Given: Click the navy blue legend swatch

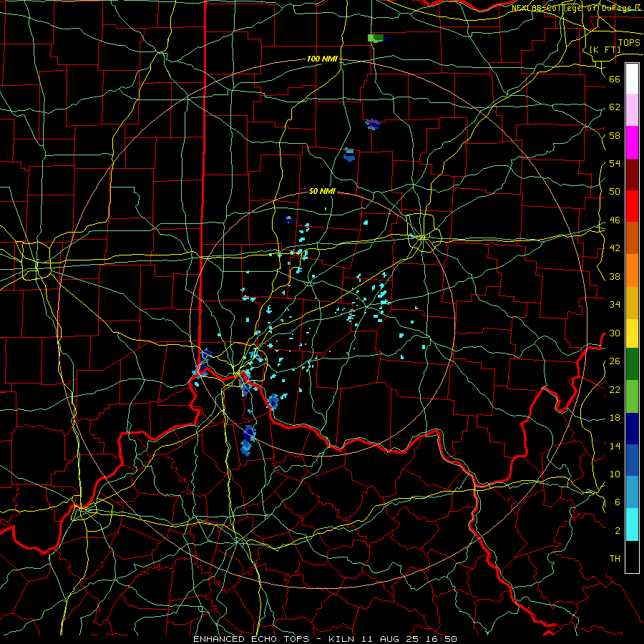Looking at the screenshot, I should tap(632, 429).
